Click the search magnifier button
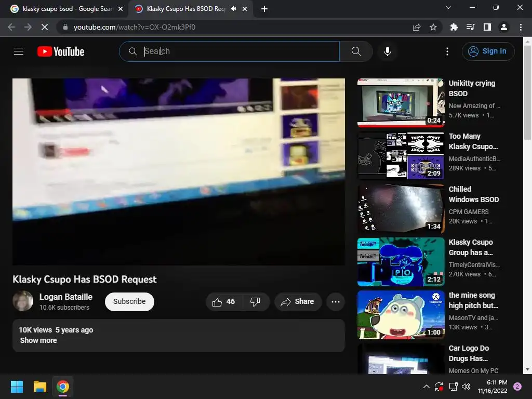 356,51
